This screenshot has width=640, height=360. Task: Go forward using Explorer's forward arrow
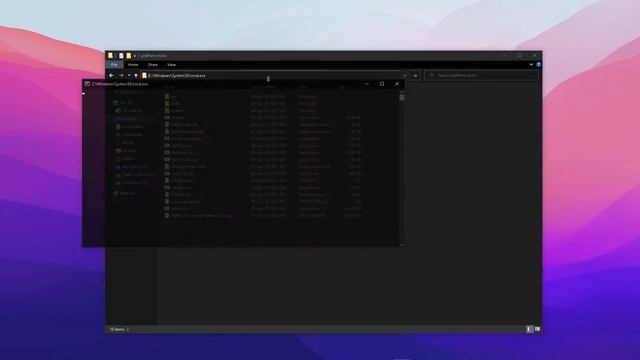coord(121,76)
